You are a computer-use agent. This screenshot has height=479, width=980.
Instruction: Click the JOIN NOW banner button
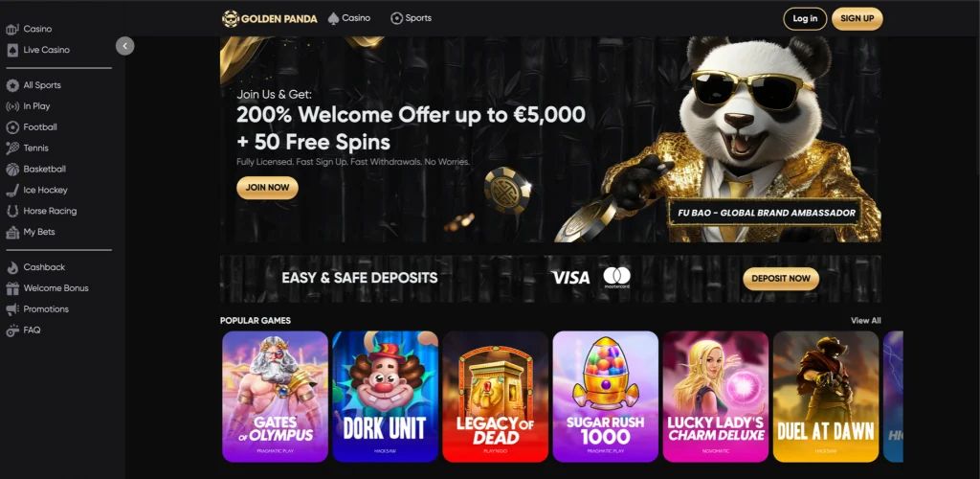tap(268, 188)
